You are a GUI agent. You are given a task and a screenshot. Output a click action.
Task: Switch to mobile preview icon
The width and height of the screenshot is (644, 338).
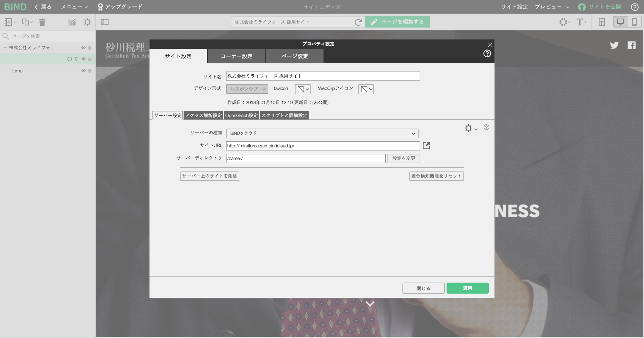634,22
